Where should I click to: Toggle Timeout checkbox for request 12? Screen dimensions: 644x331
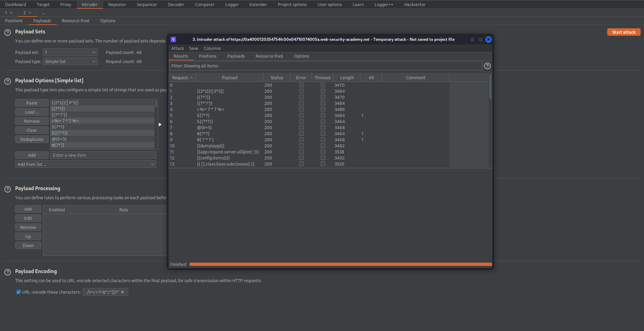[x=323, y=158]
